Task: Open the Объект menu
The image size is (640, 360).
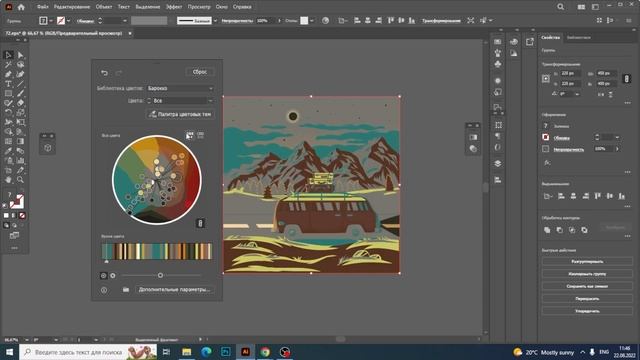Action: [x=104, y=7]
